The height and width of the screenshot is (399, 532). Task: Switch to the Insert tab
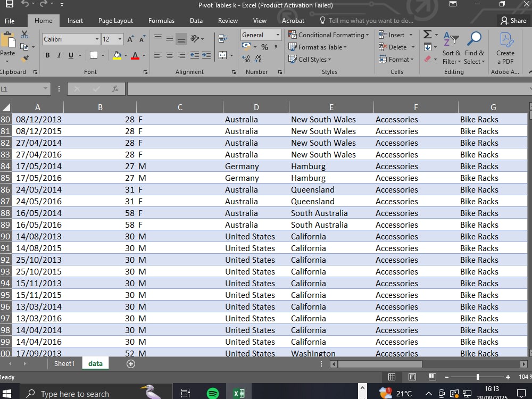tap(75, 21)
